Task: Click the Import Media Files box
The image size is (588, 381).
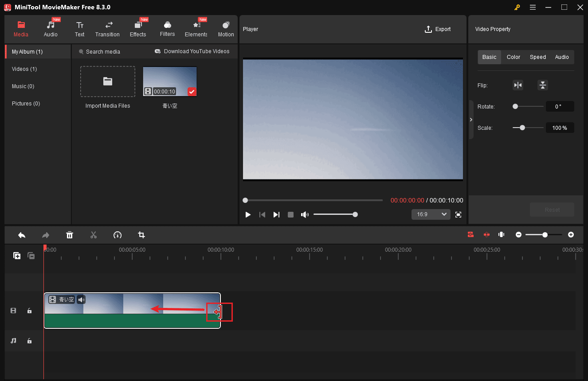Action: click(x=108, y=82)
